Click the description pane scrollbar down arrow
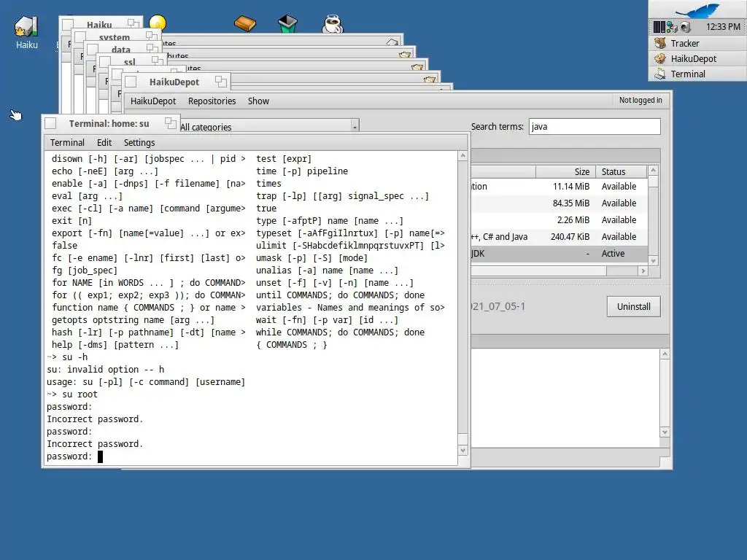 [665, 432]
